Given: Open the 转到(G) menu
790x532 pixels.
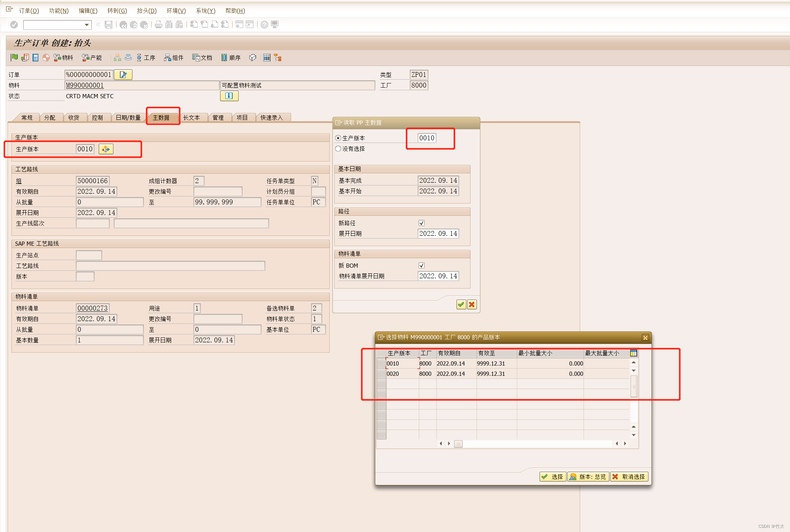Looking at the screenshot, I should (117, 11).
